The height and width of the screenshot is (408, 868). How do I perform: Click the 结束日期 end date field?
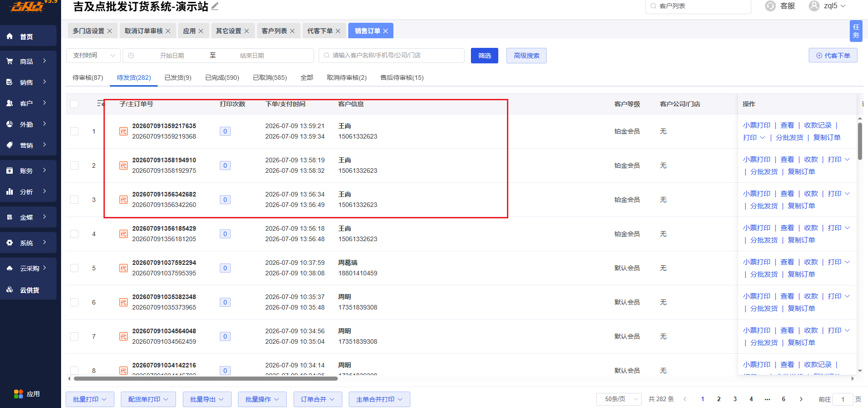click(x=252, y=56)
